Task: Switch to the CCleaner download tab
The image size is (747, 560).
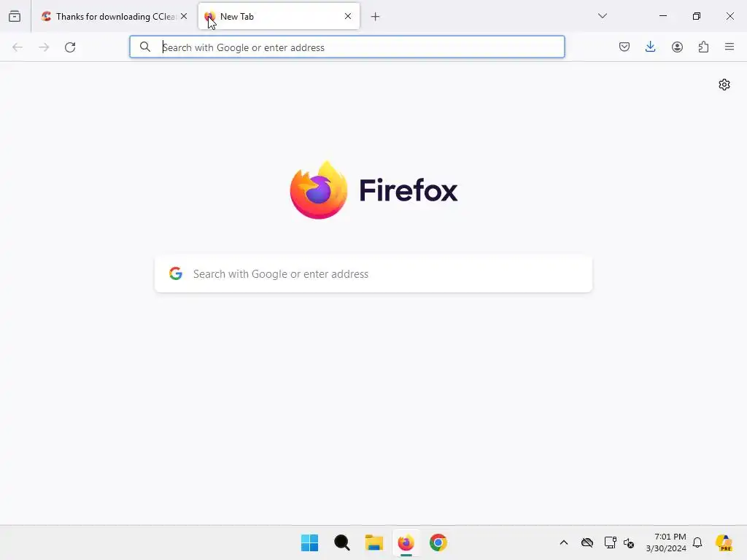Action: coord(115,16)
